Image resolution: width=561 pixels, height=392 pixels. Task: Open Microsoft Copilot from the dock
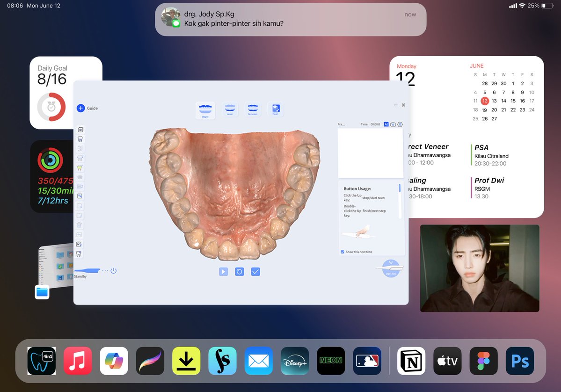[x=114, y=361]
